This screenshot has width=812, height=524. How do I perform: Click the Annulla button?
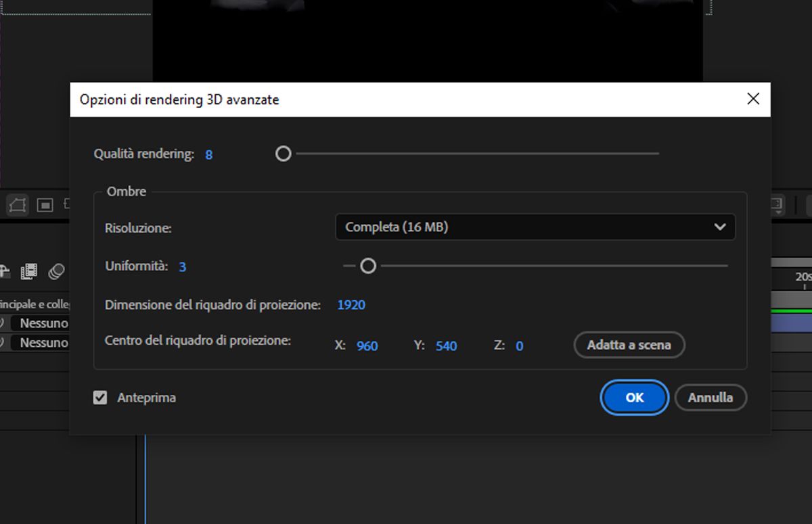point(710,398)
